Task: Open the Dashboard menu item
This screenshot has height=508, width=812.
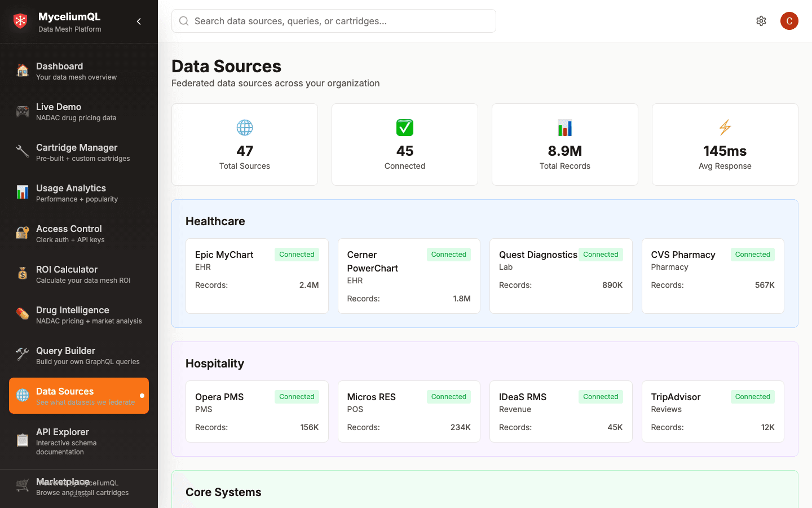Action: click(x=79, y=71)
